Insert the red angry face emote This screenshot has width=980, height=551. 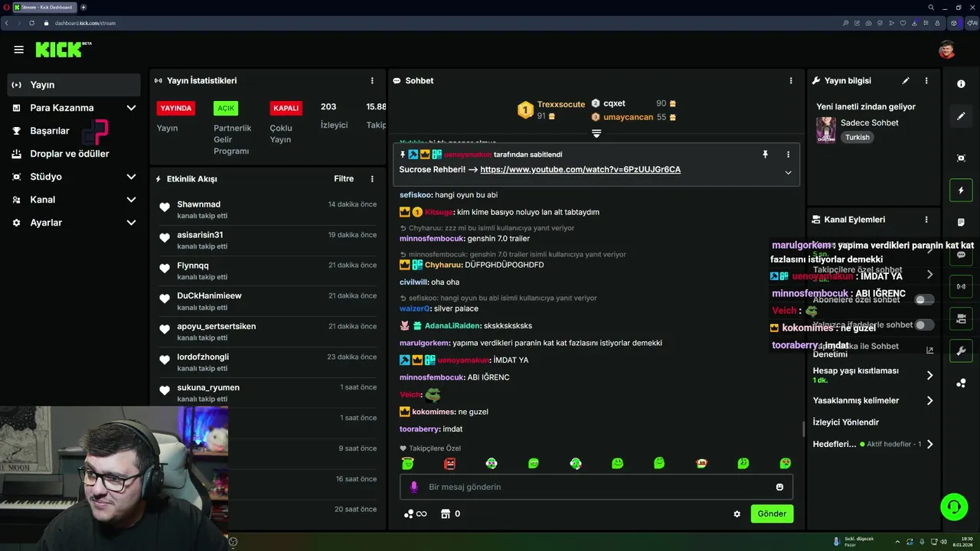pos(449,463)
